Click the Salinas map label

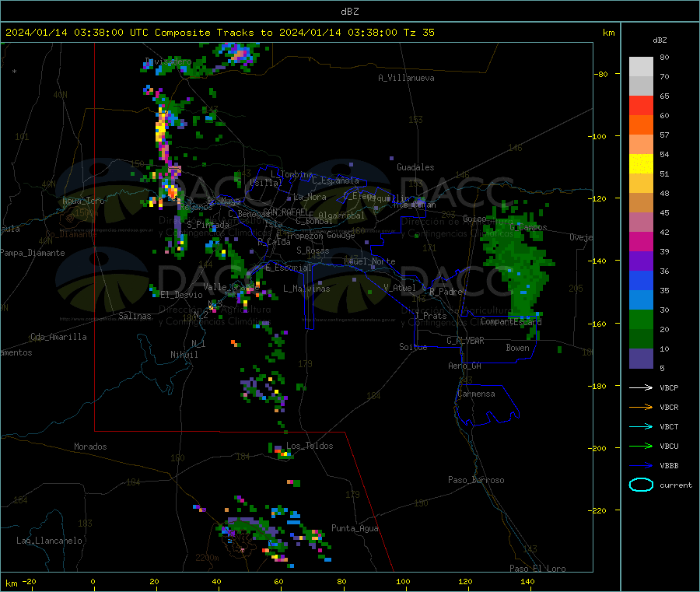135,316
